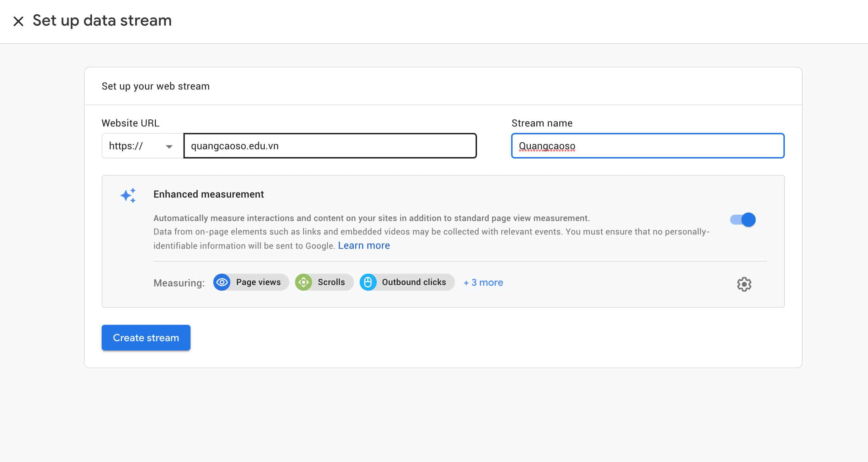Click the Page views chip

point(251,282)
